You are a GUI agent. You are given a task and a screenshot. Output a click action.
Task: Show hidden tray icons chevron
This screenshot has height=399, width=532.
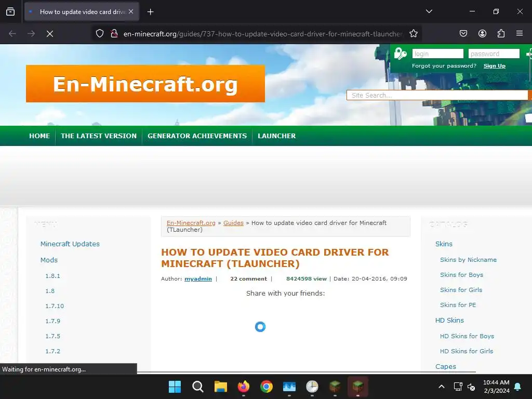442,387
